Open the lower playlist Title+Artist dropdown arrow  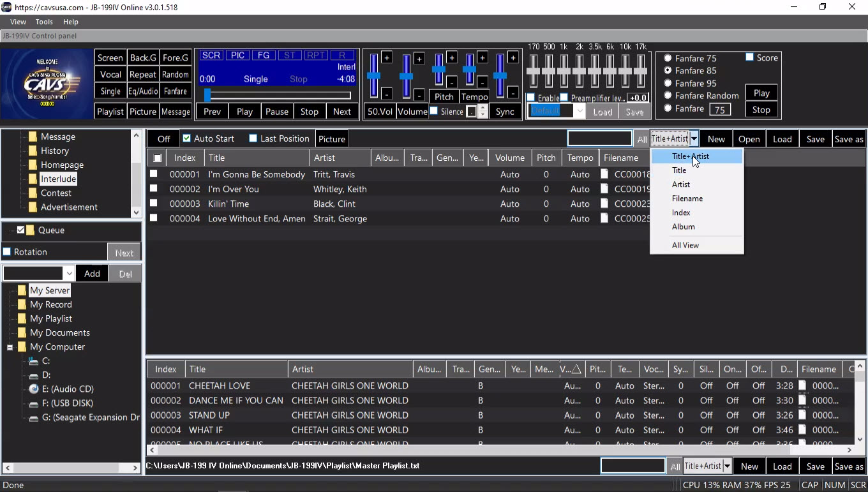(x=726, y=466)
